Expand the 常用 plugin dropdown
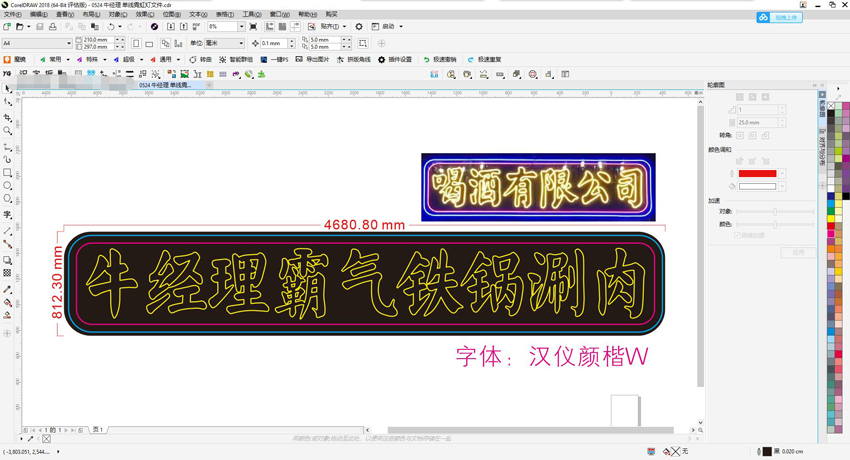This screenshot has width=850, height=460. point(68,60)
